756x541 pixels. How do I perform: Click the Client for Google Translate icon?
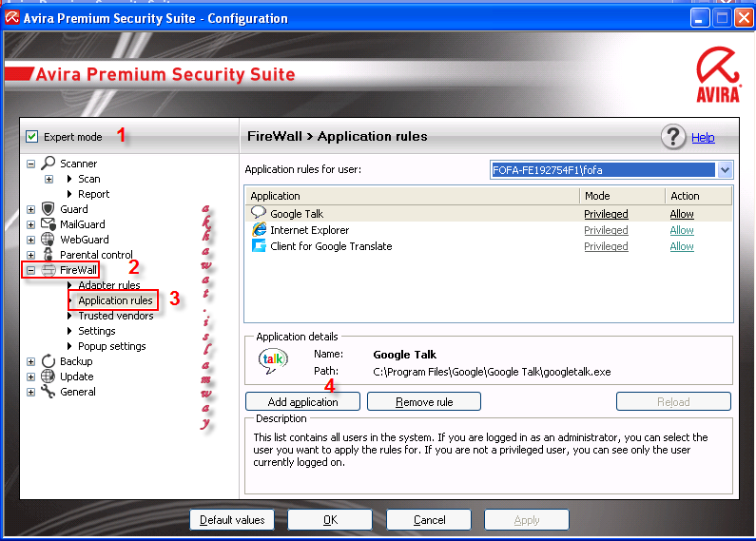click(x=259, y=246)
